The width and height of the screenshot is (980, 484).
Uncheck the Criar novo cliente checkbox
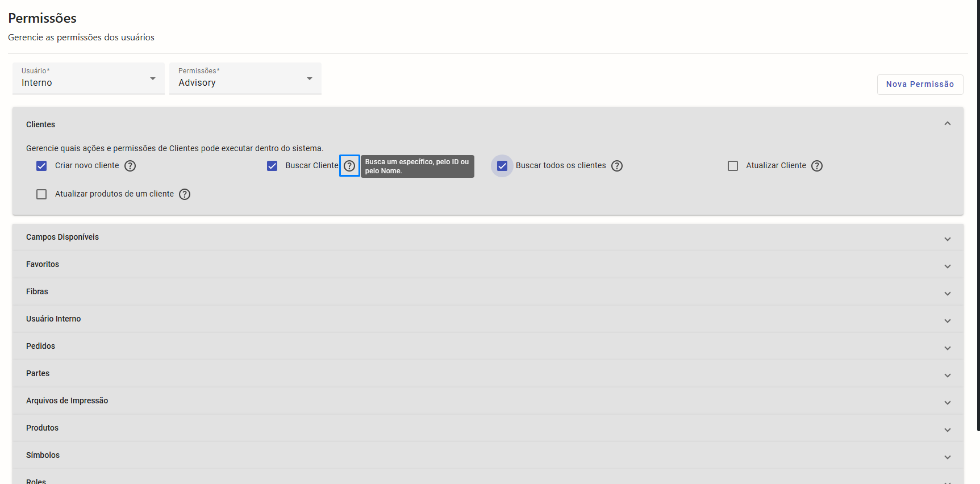(x=41, y=166)
